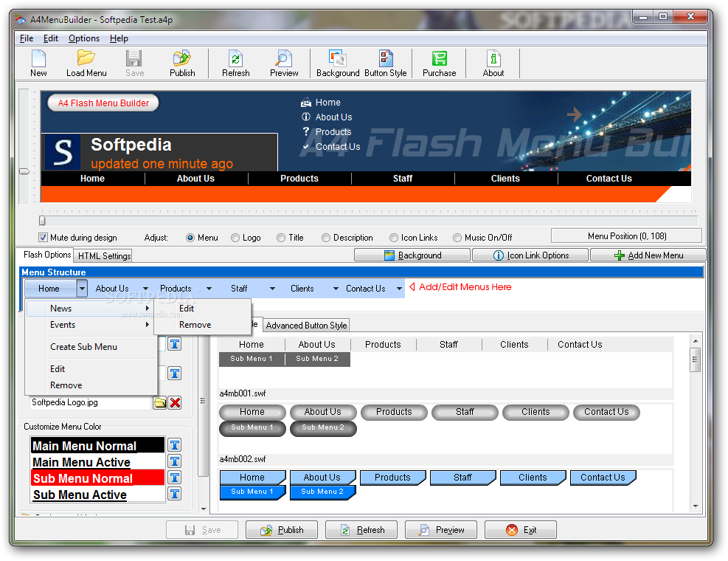Click the bottom Preview button
The image size is (728, 561).
coord(441,530)
